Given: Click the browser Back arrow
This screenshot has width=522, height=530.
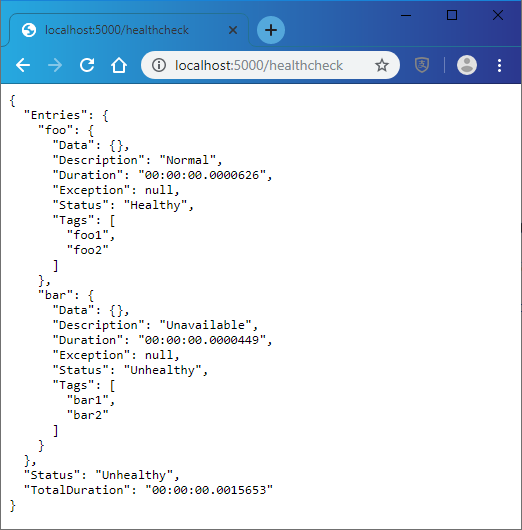Looking at the screenshot, I should tap(23, 65).
